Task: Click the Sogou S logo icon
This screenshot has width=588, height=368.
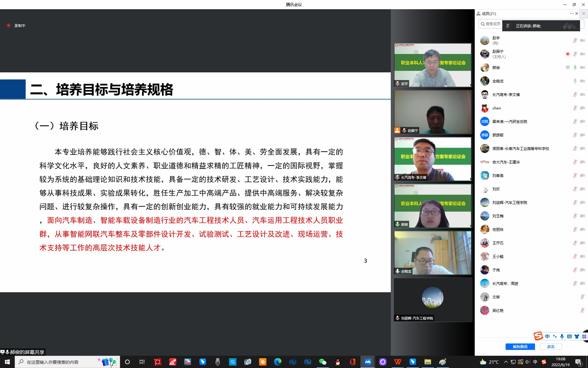Action: coord(538,336)
